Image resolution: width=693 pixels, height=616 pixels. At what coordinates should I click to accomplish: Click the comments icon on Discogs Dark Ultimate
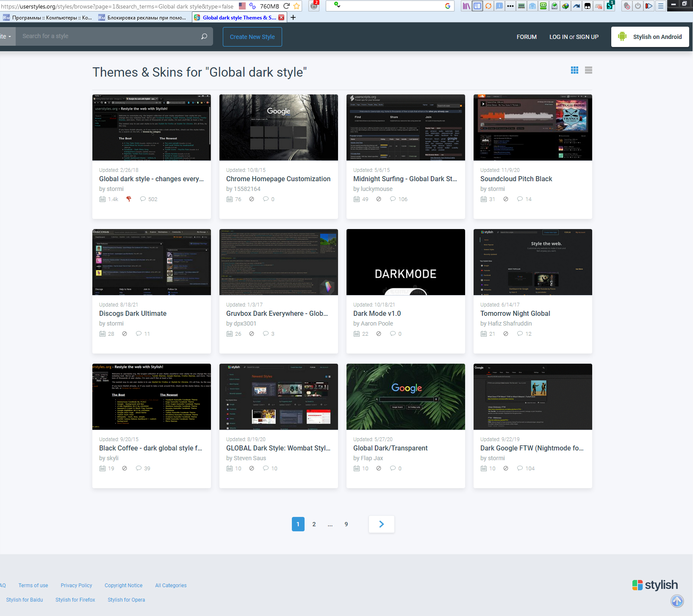139,334
